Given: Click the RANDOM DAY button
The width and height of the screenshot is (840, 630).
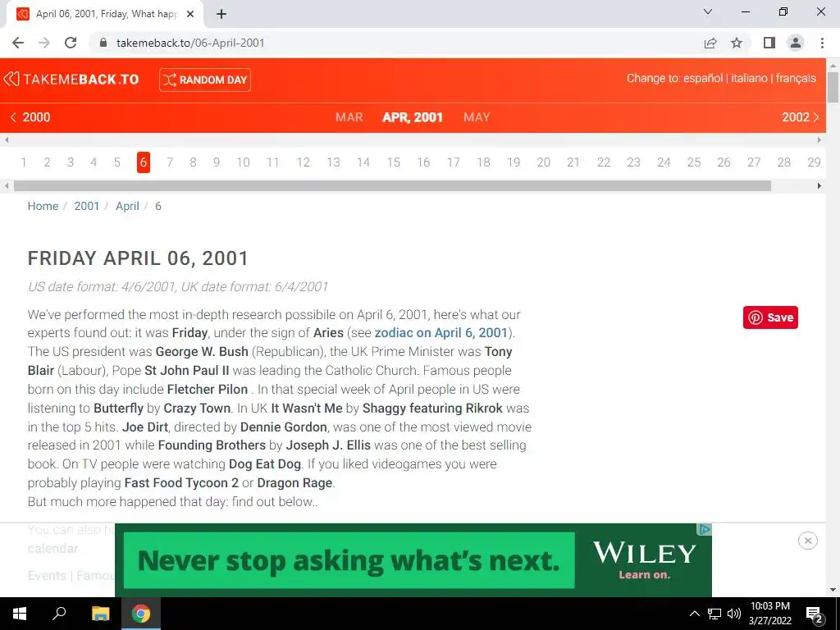Looking at the screenshot, I should click(x=204, y=80).
